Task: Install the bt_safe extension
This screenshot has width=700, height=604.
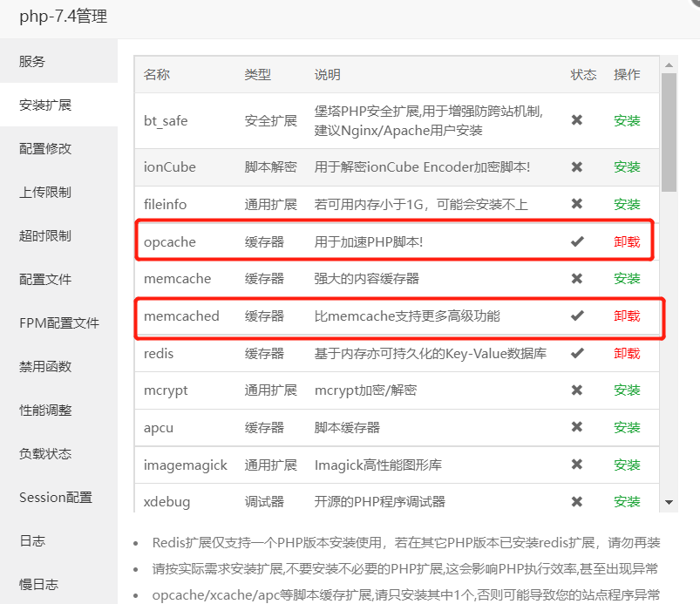Action: pos(627,120)
